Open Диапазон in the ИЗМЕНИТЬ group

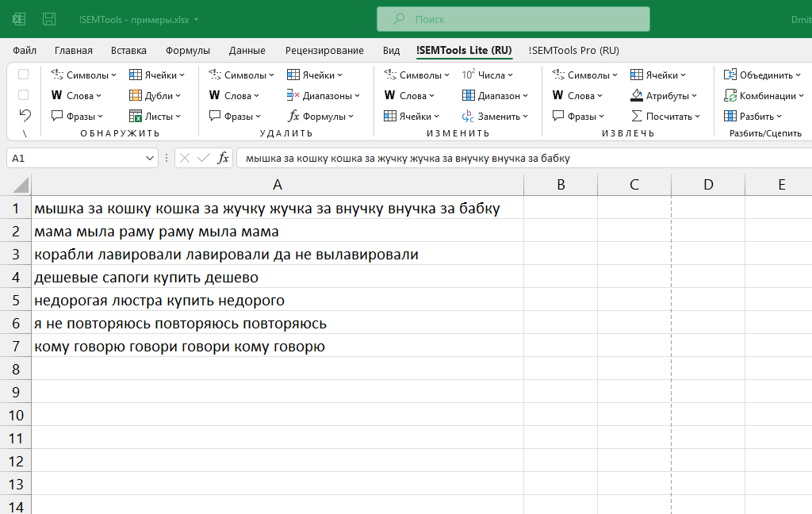pos(495,96)
